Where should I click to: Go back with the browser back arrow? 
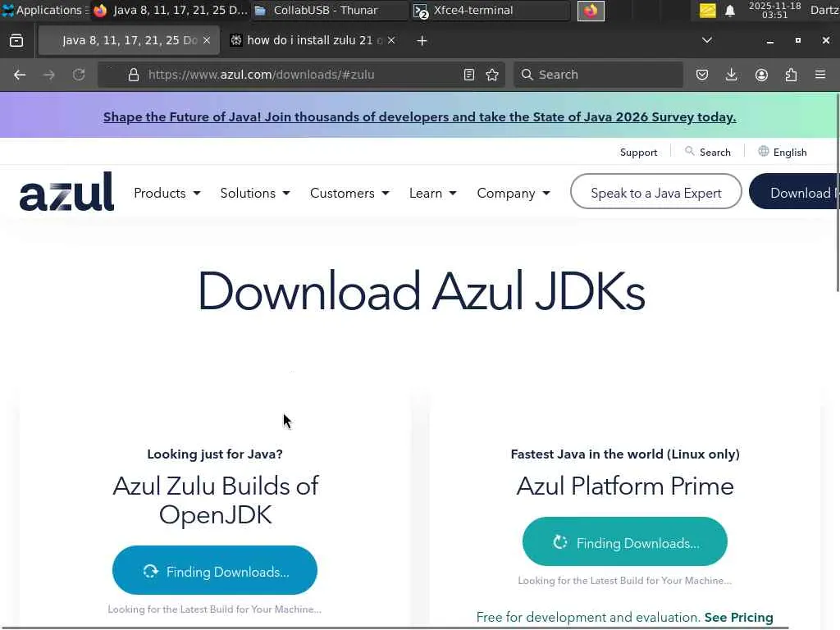[20, 75]
